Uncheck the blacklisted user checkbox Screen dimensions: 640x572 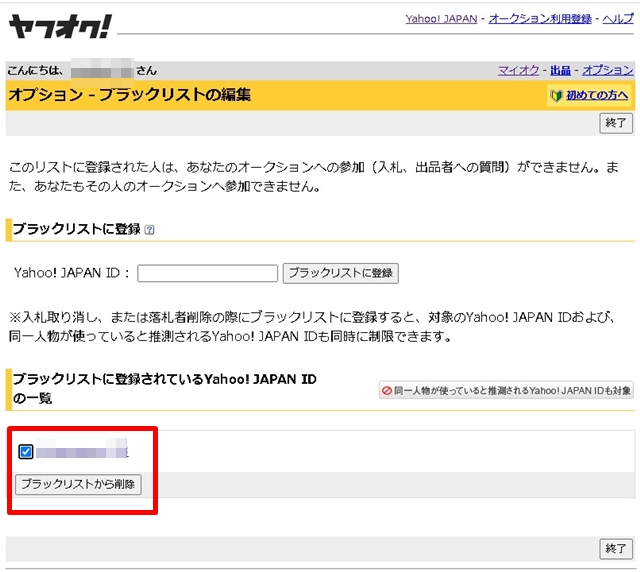click(26, 452)
